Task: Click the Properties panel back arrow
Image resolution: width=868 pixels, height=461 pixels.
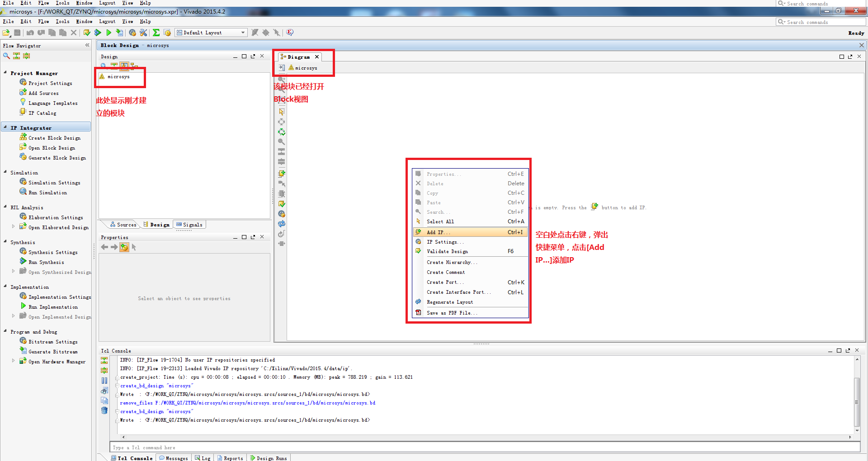Action: [x=104, y=247]
